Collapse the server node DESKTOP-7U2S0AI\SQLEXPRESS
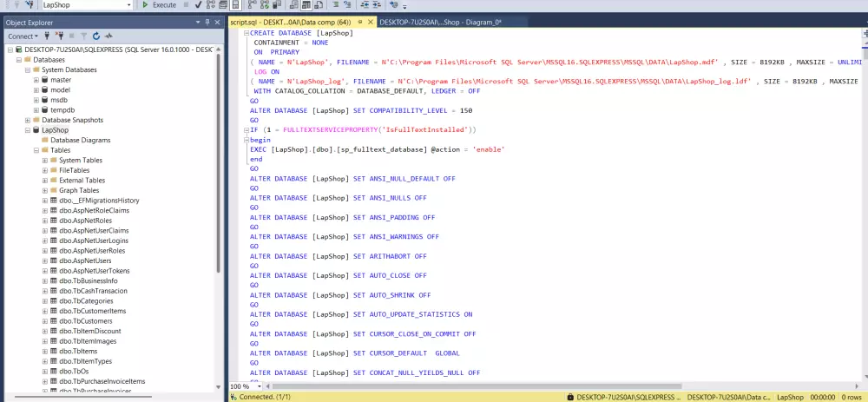868x402 pixels. pyautogui.click(x=10, y=49)
